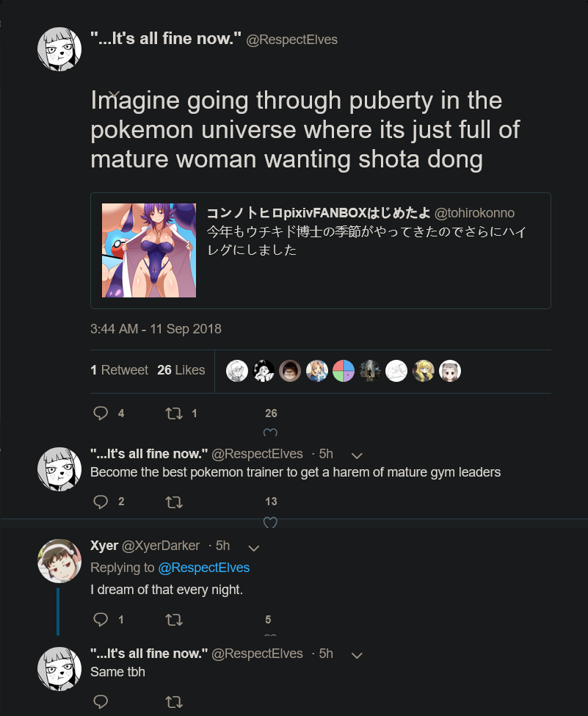Open the @XyerDarker profile handle
Screen dimensions: 588x716
[x=161, y=546]
